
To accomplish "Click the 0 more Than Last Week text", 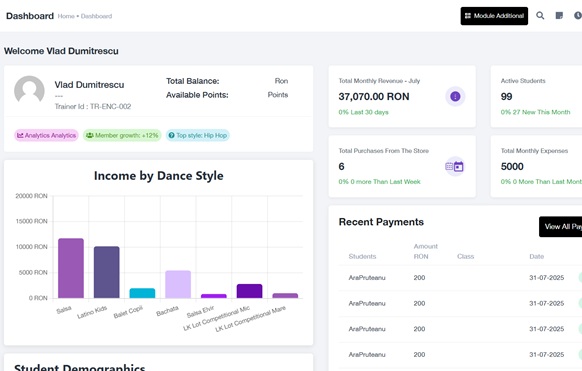I will click(385, 182).
